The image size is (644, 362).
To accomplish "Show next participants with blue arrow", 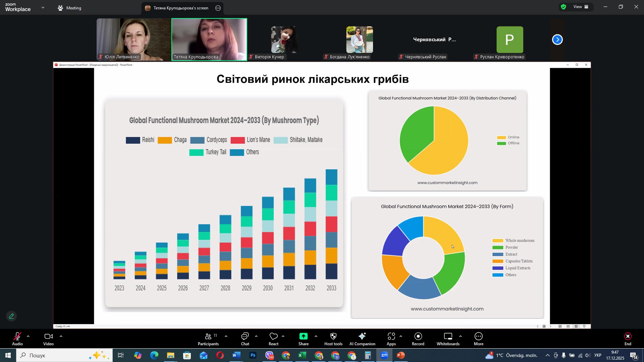I will (x=557, y=40).
